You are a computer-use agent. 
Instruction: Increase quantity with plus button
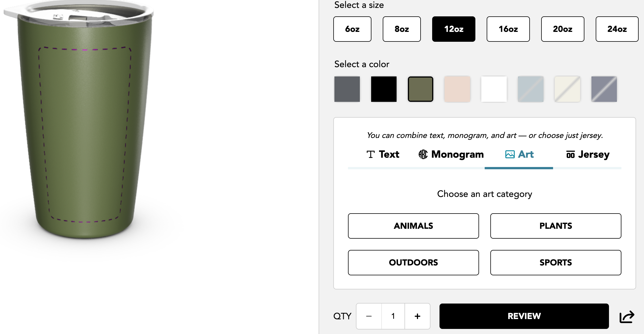tap(417, 316)
